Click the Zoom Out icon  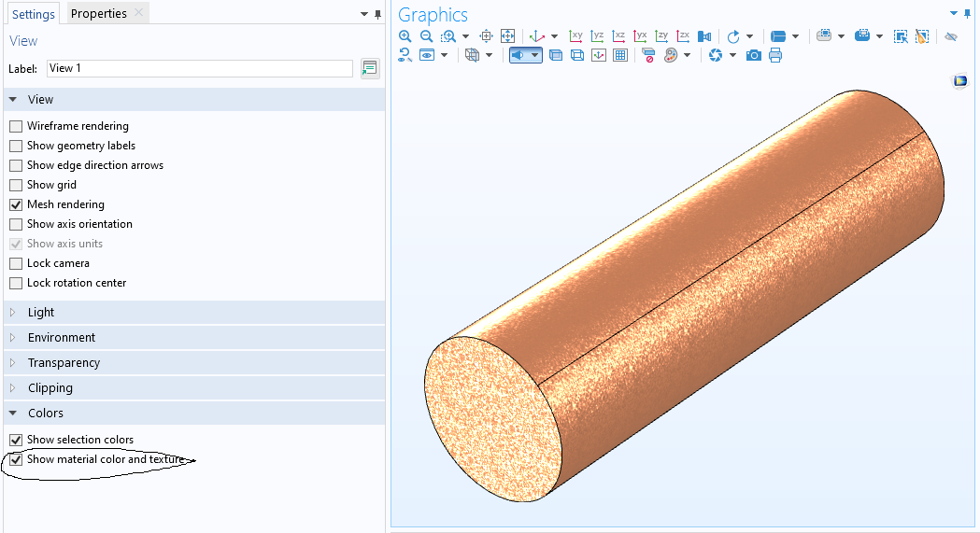426,36
